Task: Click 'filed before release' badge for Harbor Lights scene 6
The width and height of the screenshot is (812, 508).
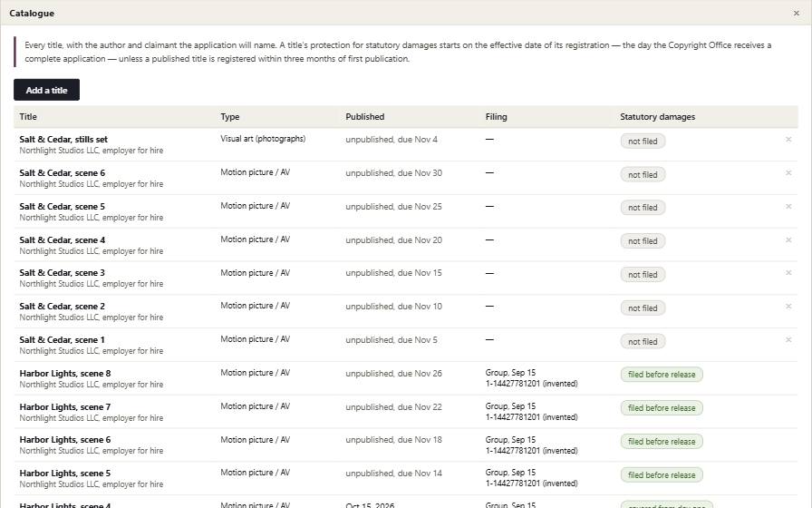Action: point(662,442)
